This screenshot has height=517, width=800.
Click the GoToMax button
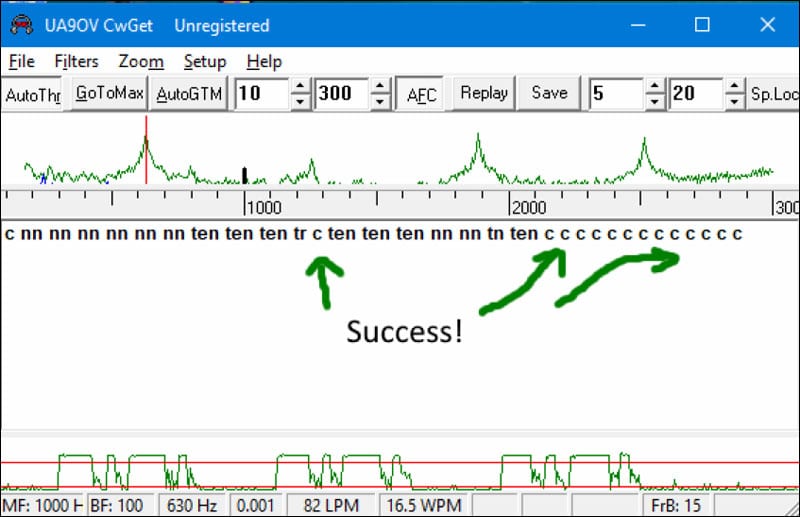click(109, 93)
